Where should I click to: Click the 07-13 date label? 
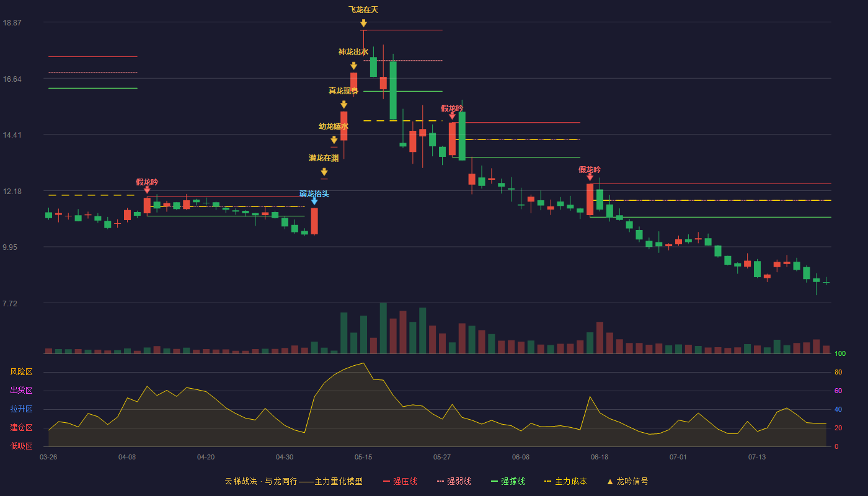757,457
